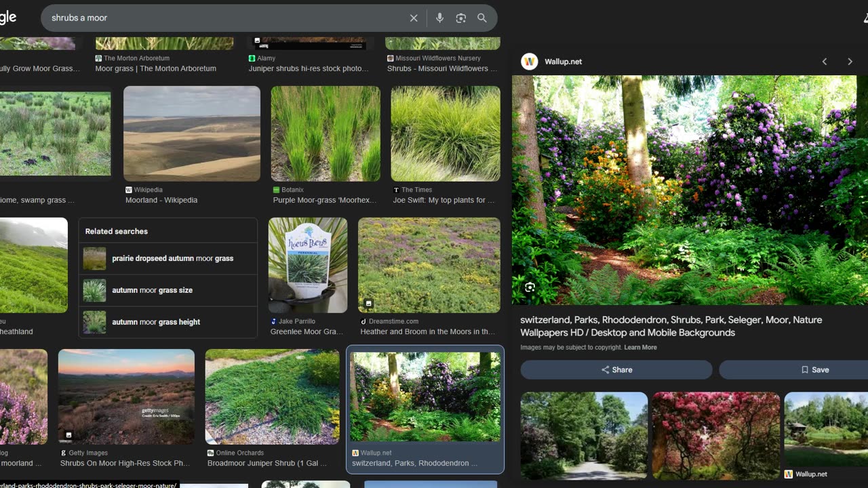Go to next image in preview panel
The image size is (868, 488).
pos(850,62)
